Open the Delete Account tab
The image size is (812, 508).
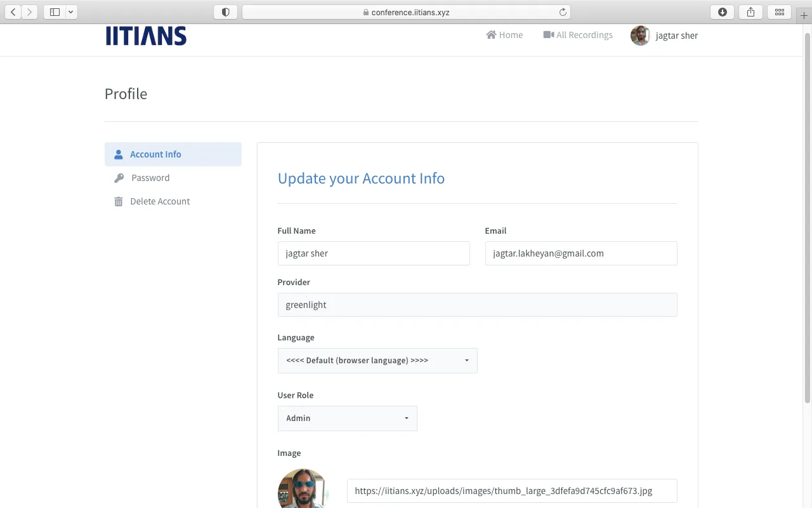(173, 201)
